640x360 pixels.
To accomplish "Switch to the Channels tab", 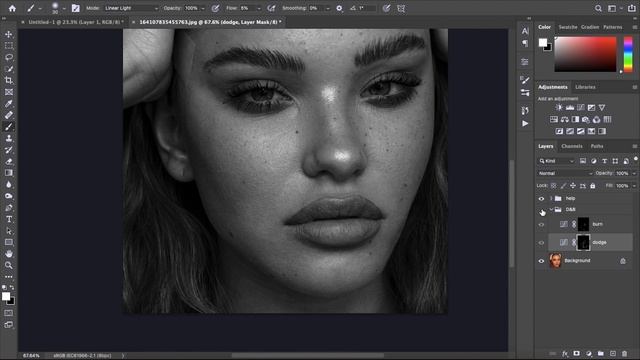I will [x=571, y=146].
